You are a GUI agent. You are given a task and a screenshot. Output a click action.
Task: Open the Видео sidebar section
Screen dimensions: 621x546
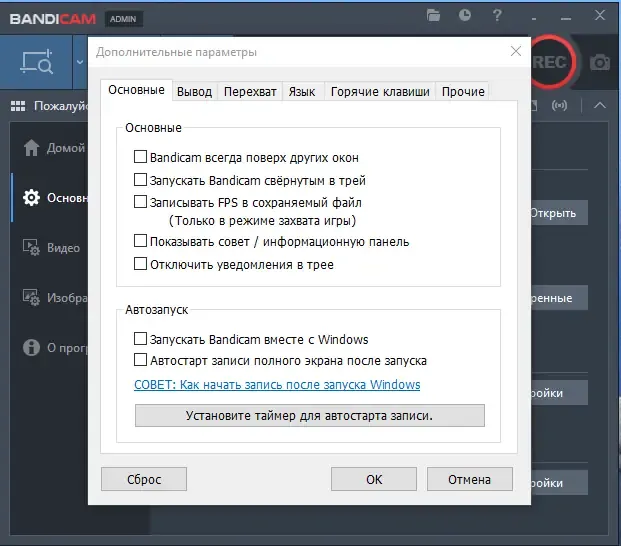(x=51, y=248)
